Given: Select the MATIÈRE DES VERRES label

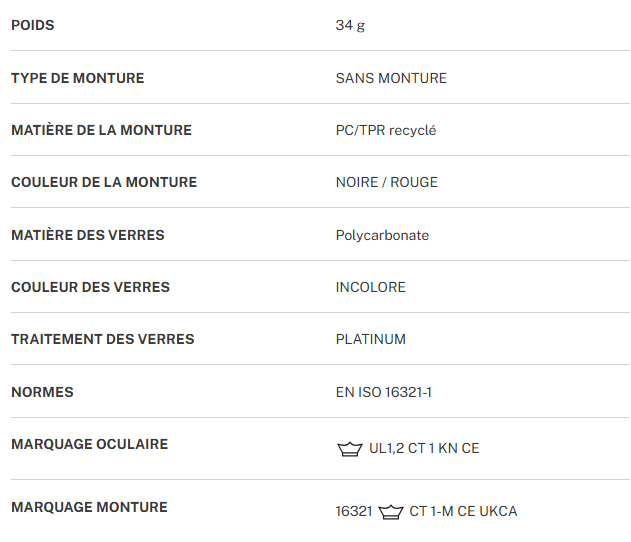Looking at the screenshot, I should coord(88,235).
